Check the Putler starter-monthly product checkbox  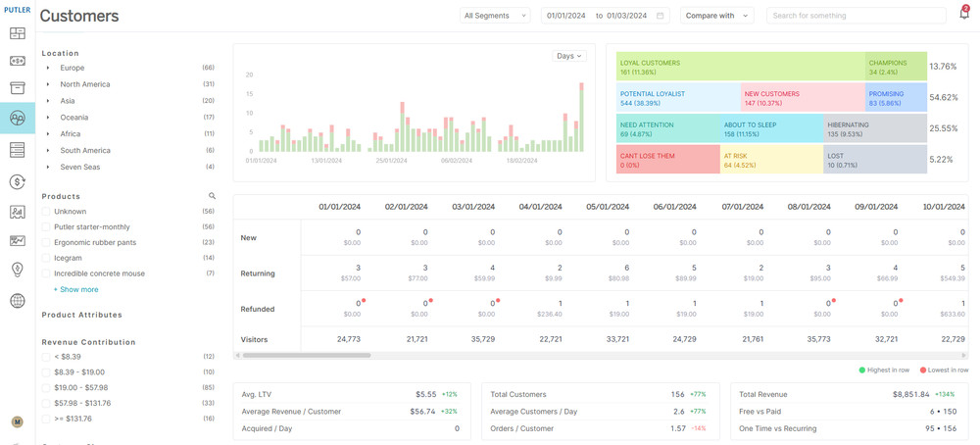(x=46, y=227)
